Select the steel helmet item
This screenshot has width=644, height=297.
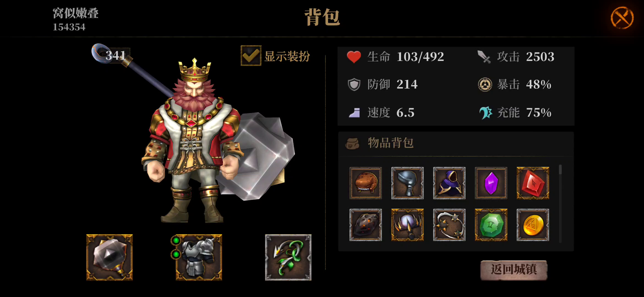[x=407, y=183]
